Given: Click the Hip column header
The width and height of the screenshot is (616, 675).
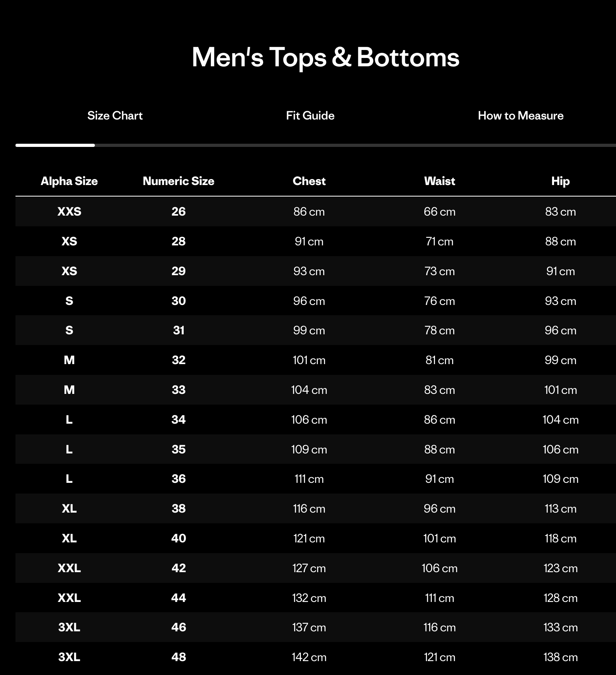Looking at the screenshot, I should click(x=560, y=181).
